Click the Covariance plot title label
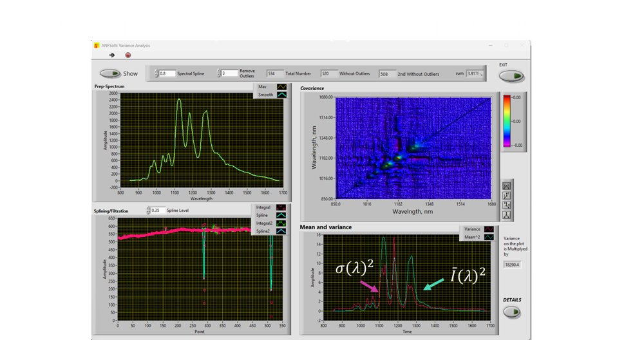The width and height of the screenshot is (644, 340). tap(312, 88)
